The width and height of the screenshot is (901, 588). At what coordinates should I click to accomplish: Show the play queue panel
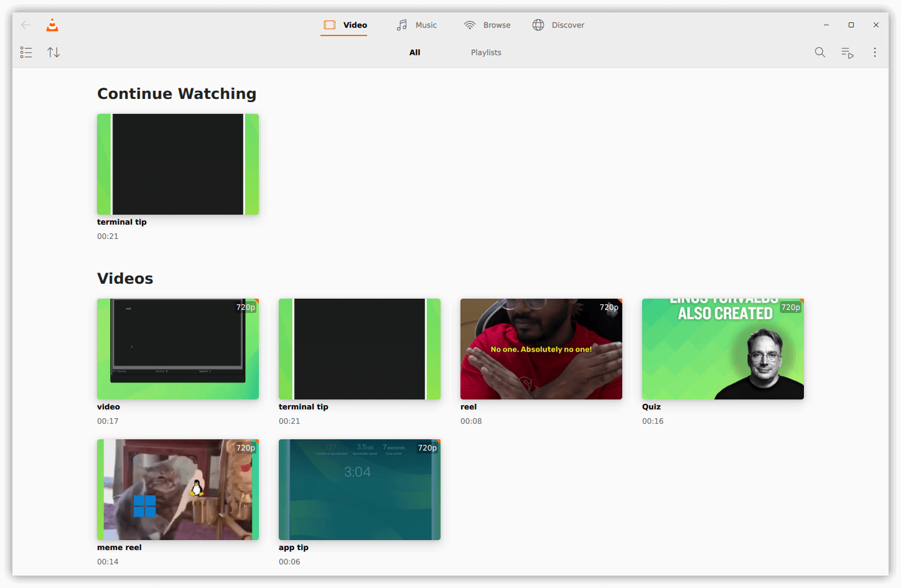tap(847, 52)
